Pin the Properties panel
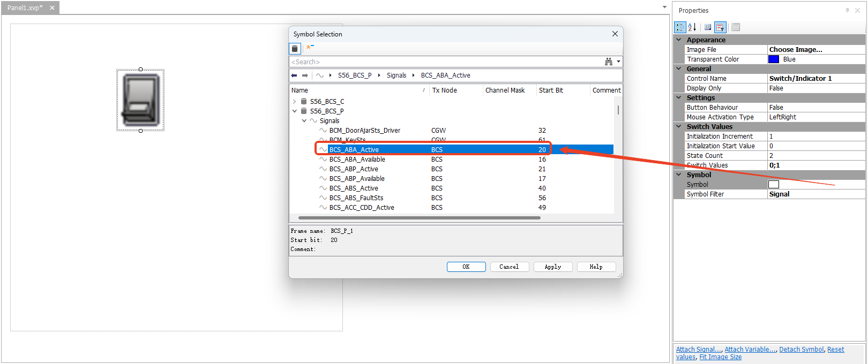 click(x=847, y=10)
